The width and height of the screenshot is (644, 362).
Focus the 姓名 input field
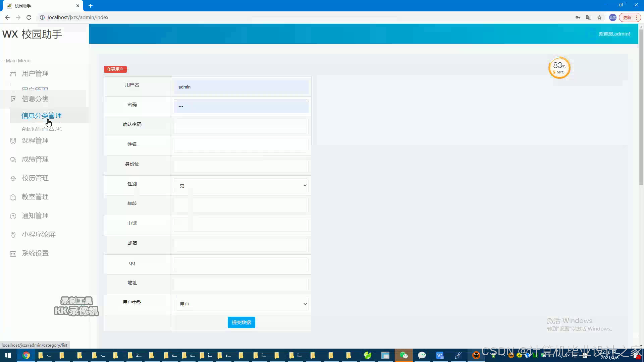pyautogui.click(x=241, y=146)
